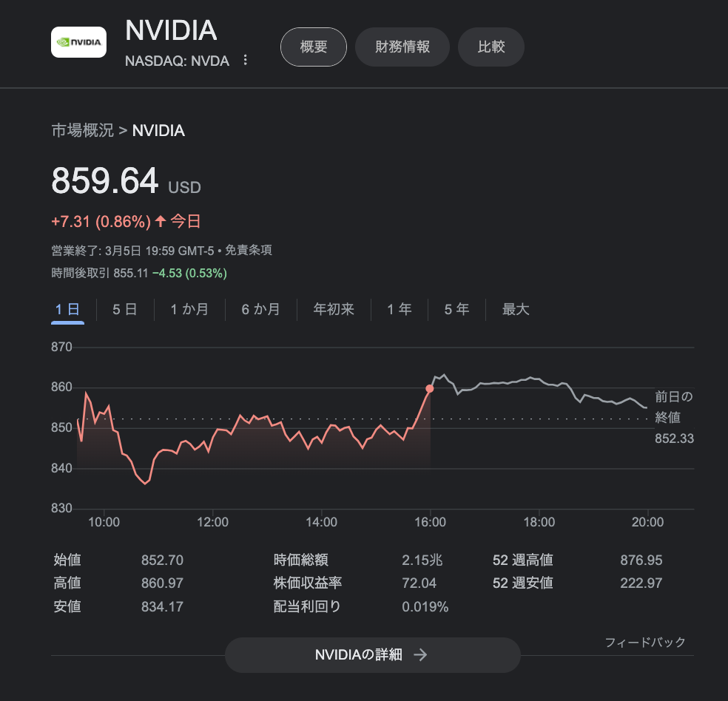Open the フィードバック feedback link
The width and height of the screenshot is (728, 701).
pyautogui.click(x=645, y=642)
